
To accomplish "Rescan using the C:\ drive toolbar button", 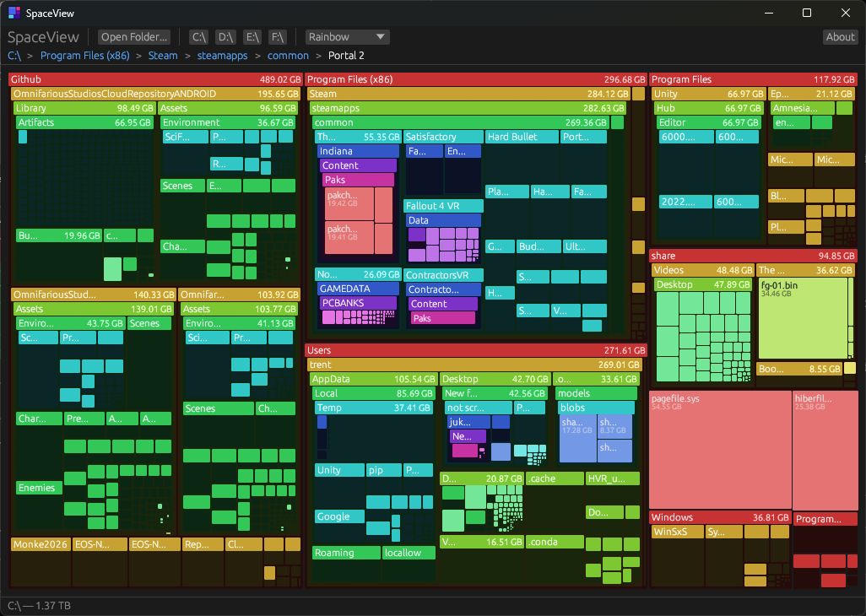I will (198, 37).
